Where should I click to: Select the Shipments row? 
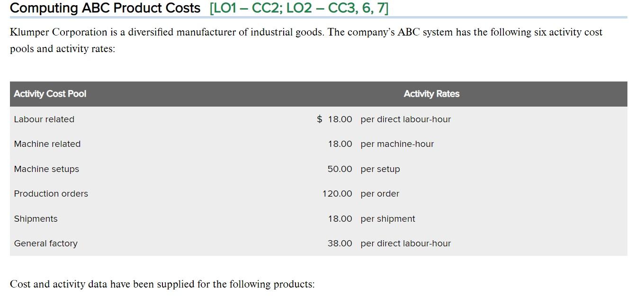36,218
